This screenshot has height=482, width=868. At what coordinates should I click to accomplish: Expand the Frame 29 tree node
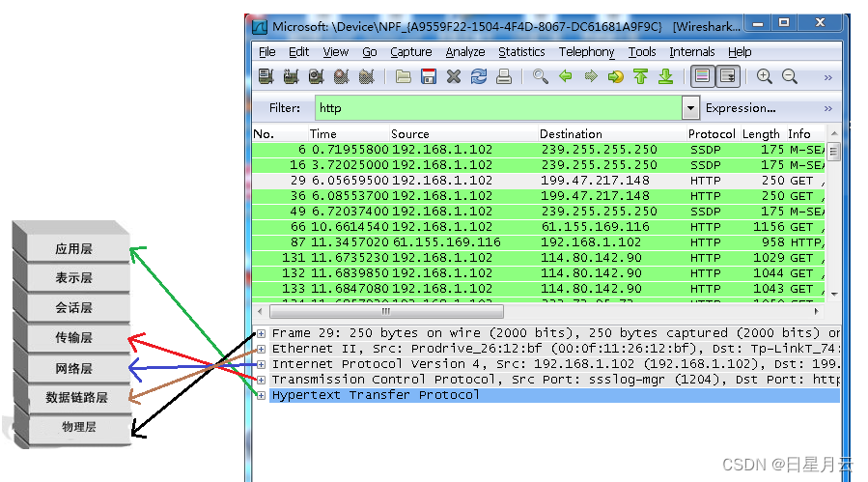click(x=262, y=333)
